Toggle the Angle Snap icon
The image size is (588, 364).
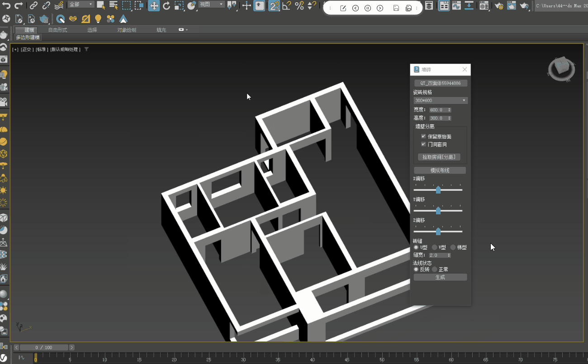(x=286, y=5)
